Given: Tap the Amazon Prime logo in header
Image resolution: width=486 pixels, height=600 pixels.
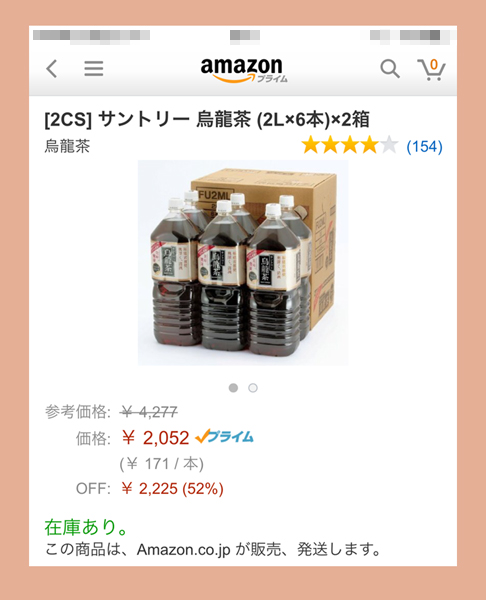Looking at the screenshot, I should (x=244, y=70).
